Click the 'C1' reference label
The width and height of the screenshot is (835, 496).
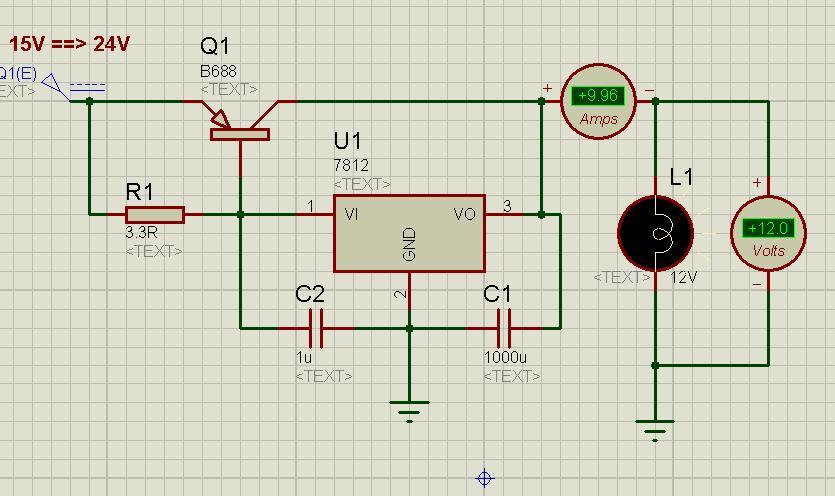[x=497, y=294]
